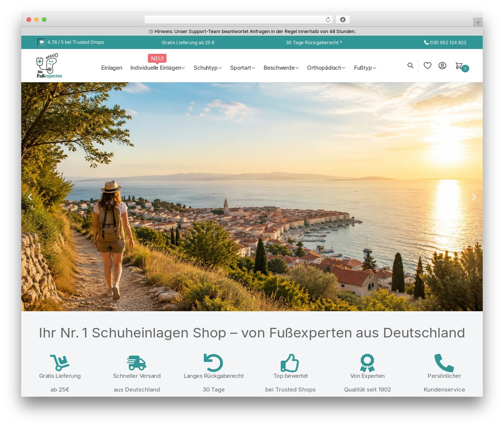The width and height of the screenshot is (504, 427).
Task: Open the wishlist heart icon
Action: (427, 65)
